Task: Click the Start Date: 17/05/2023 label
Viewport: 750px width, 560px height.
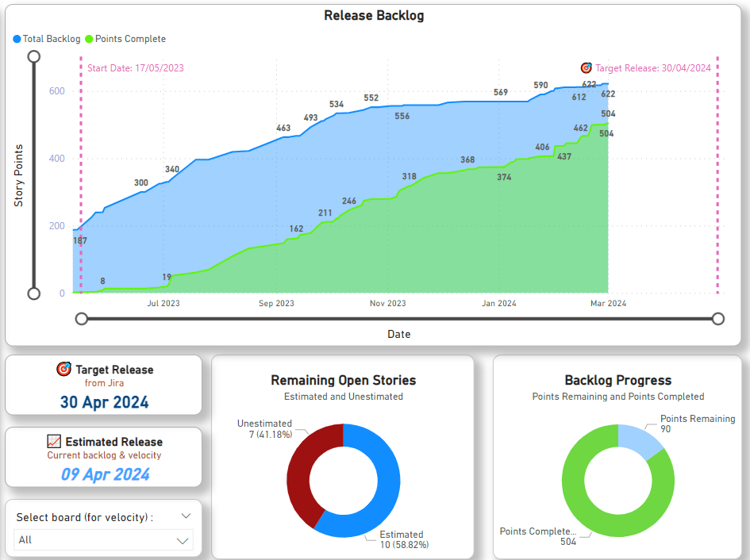Action: (x=136, y=68)
